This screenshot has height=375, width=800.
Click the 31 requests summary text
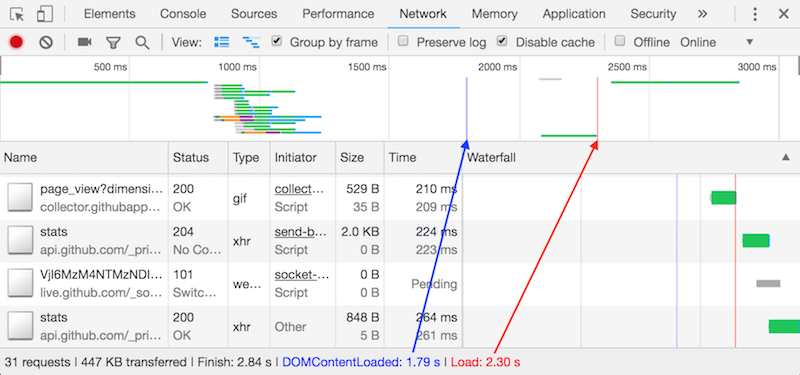click(37, 362)
